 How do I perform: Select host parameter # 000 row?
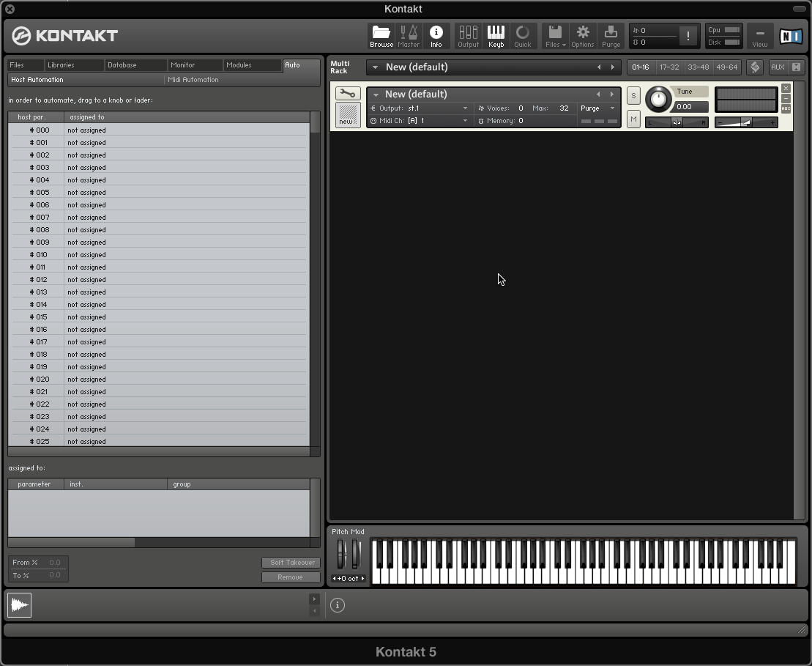(x=158, y=130)
